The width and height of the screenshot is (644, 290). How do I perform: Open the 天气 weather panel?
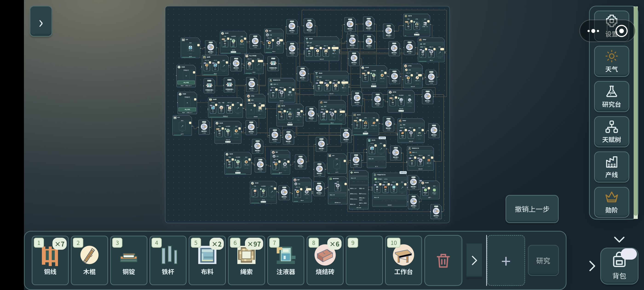pos(611,61)
